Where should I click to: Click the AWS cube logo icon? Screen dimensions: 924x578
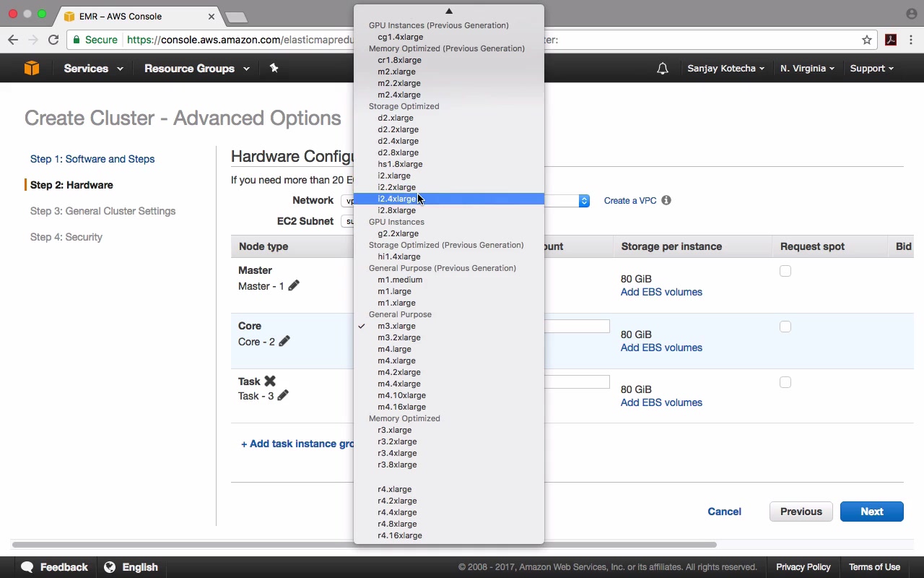tap(32, 68)
